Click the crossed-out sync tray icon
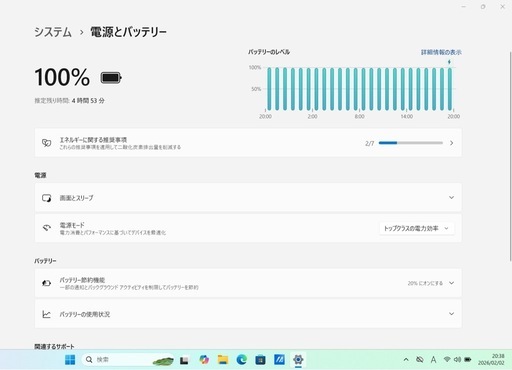 coord(420,360)
